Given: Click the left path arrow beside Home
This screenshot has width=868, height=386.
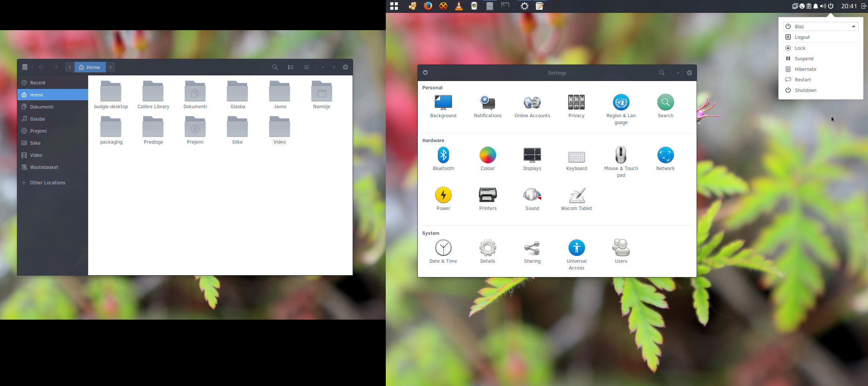Looking at the screenshot, I should [x=70, y=67].
